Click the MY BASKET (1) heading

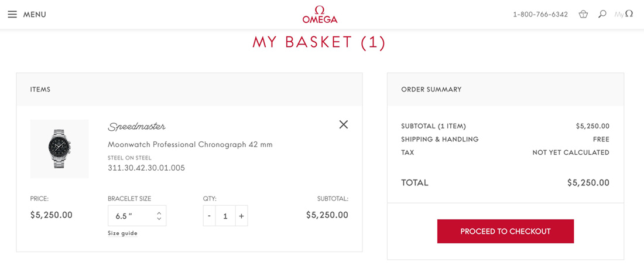tap(319, 42)
